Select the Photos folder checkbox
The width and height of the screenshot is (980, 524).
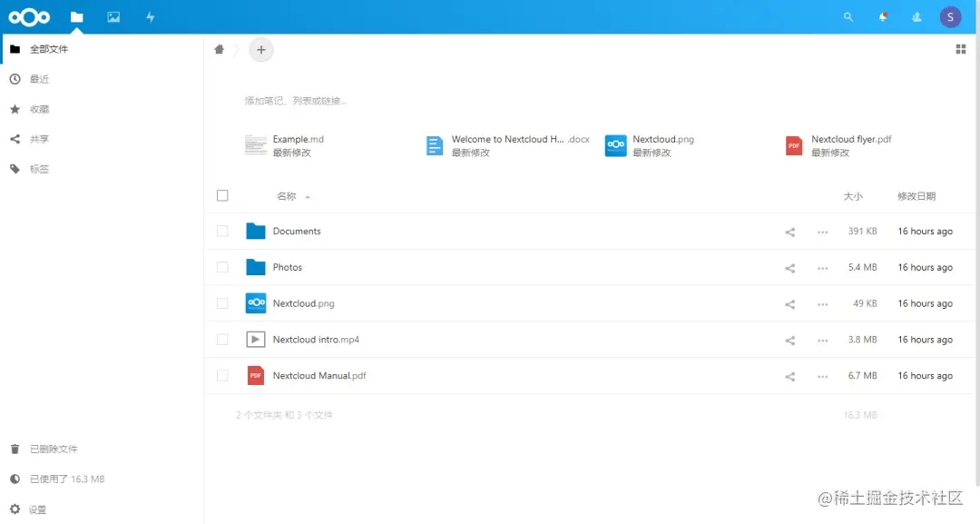pos(222,267)
